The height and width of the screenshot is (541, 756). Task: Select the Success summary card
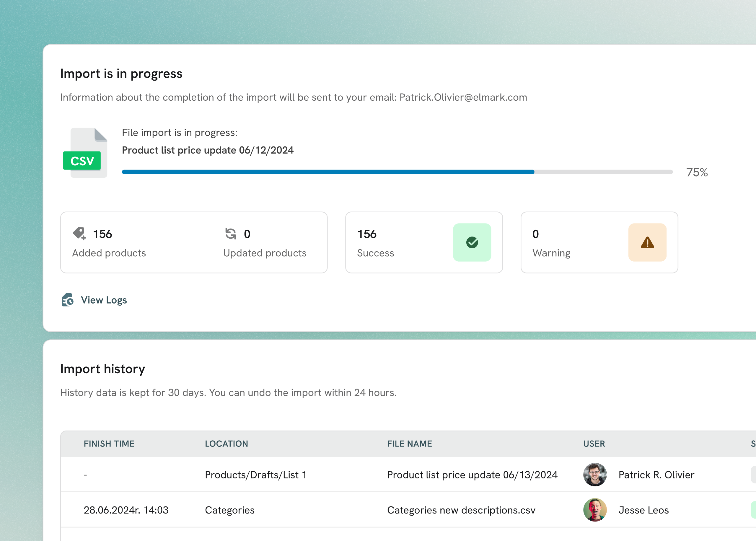coord(424,242)
